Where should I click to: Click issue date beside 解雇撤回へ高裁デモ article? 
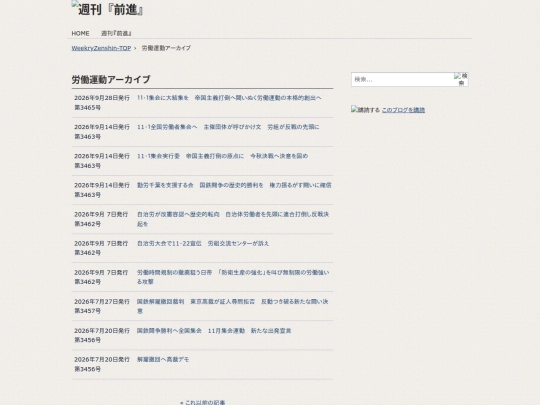(102, 364)
